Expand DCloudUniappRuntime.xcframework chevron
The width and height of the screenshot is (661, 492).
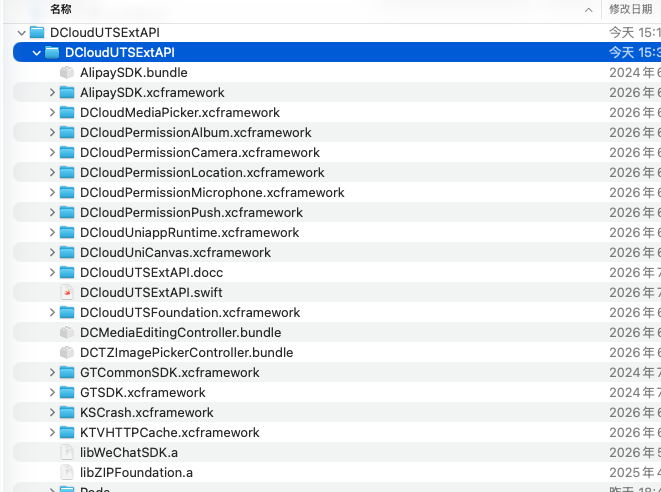coord(52,233)
